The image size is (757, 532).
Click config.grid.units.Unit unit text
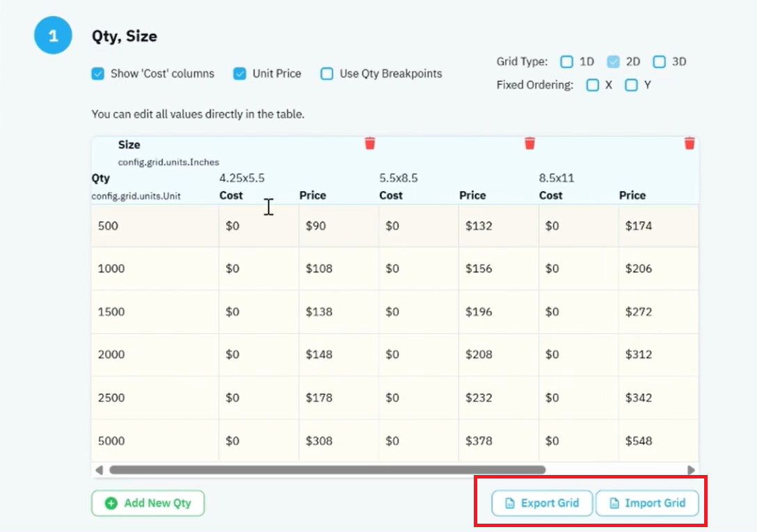(x=136, y=196)
